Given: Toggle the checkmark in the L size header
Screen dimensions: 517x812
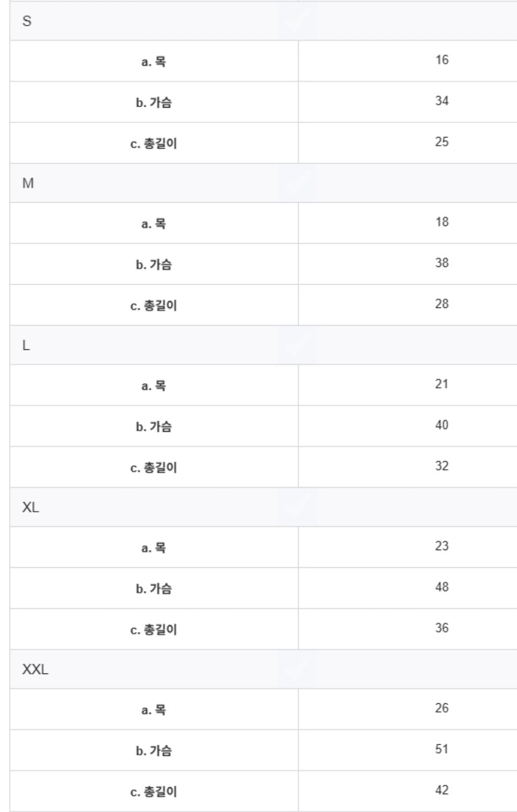Looking at the screenshot, I should [297, 345].
